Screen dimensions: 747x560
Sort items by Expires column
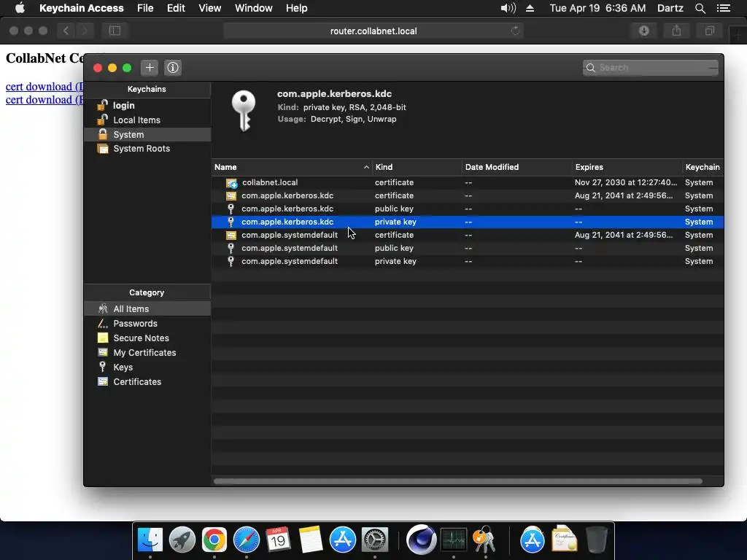pos(627,167)
